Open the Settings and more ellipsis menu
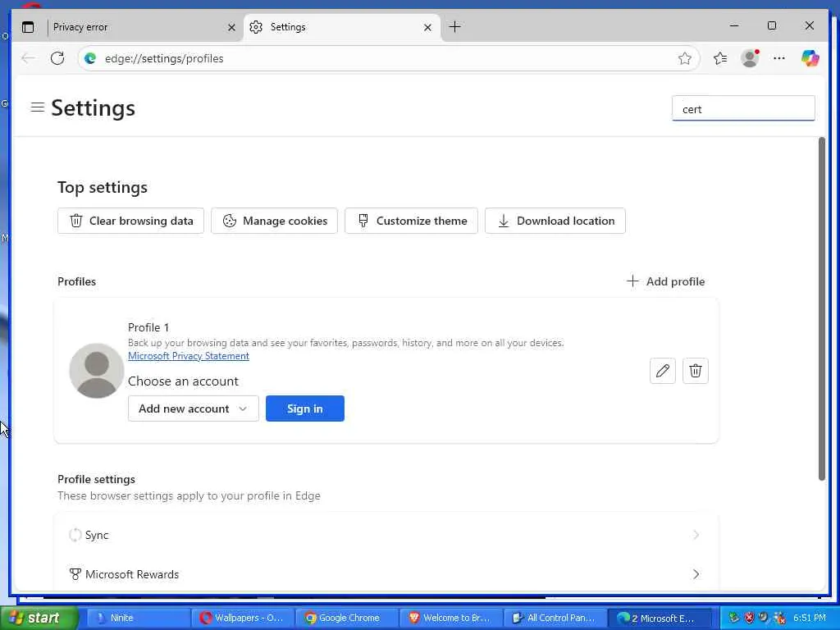This screenshot has width=840, height=630. coord(779,58)
